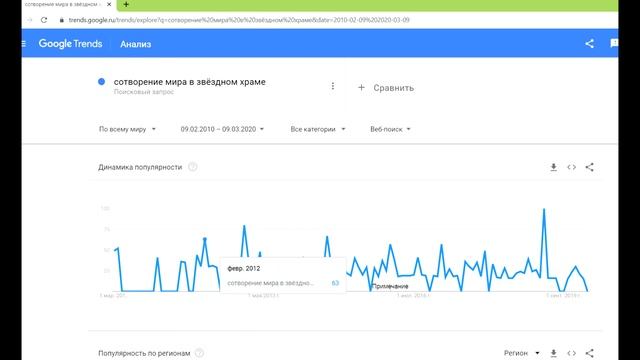Open embed code for Популярность по регионам
640x360 pixels.
[x=571, y=353]
